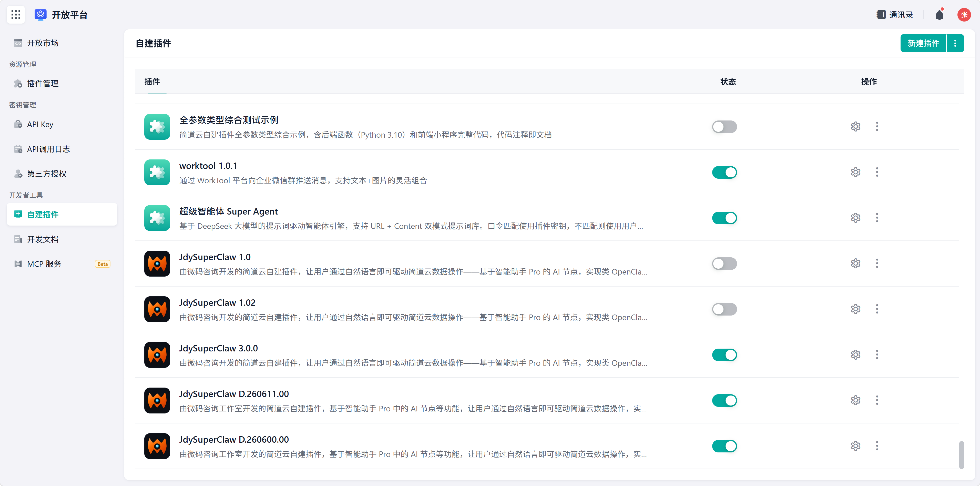Click the JdySuperClaw 3.0.0 plugin icon
The width and height of the screenshot is (980, 486).
[157, 355]
